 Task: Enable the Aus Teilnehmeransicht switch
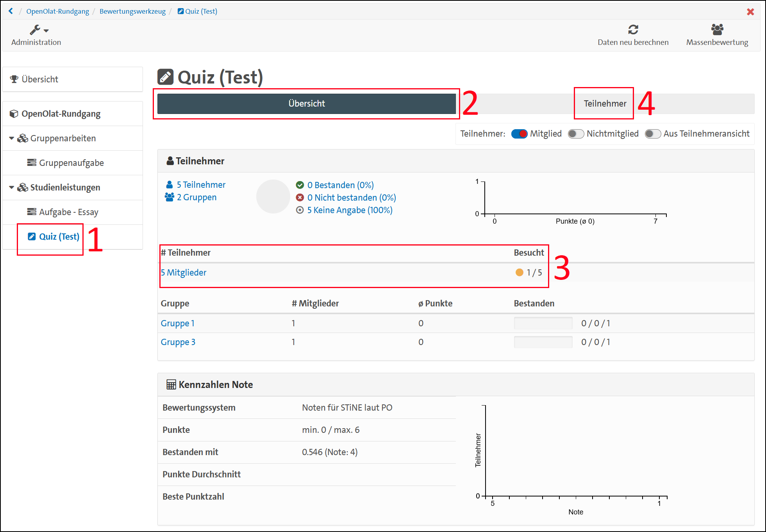pyautogui.click(x=652, y=134)
